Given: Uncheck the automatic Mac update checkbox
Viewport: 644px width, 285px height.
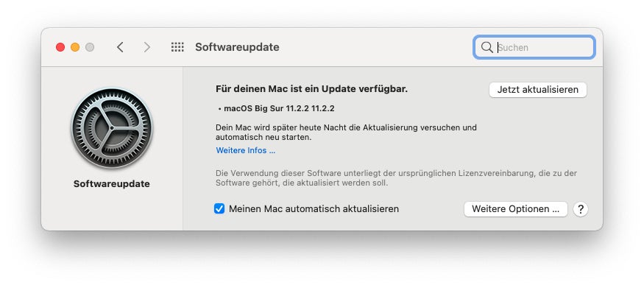Looking at the screenshot, I should pos(219,208).
